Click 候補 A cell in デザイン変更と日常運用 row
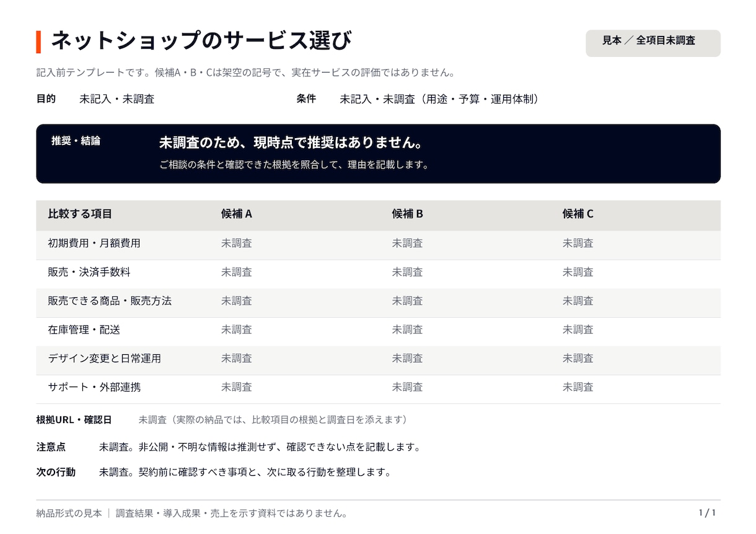Viewport: 756px width, 534px height. tap(237, 359)
